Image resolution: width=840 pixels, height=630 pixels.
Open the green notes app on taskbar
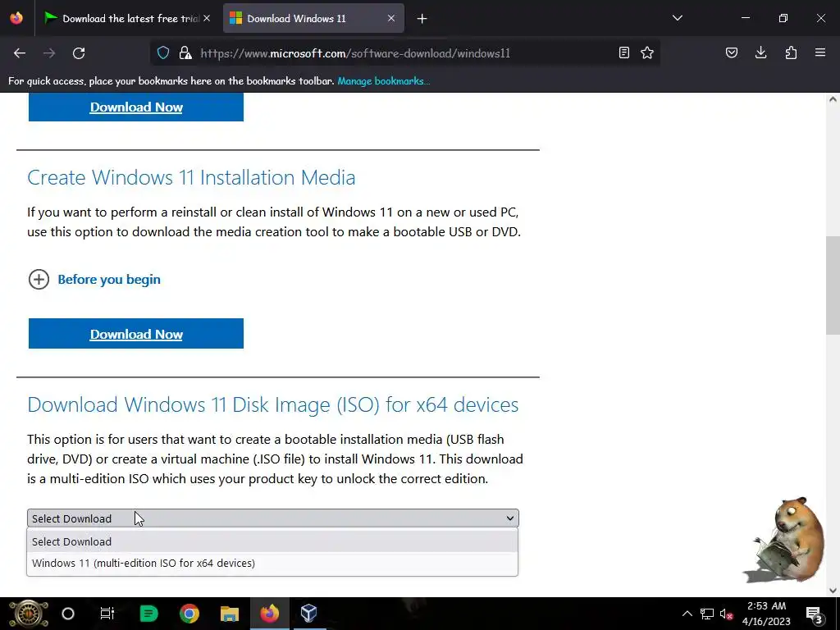point(148,614)
